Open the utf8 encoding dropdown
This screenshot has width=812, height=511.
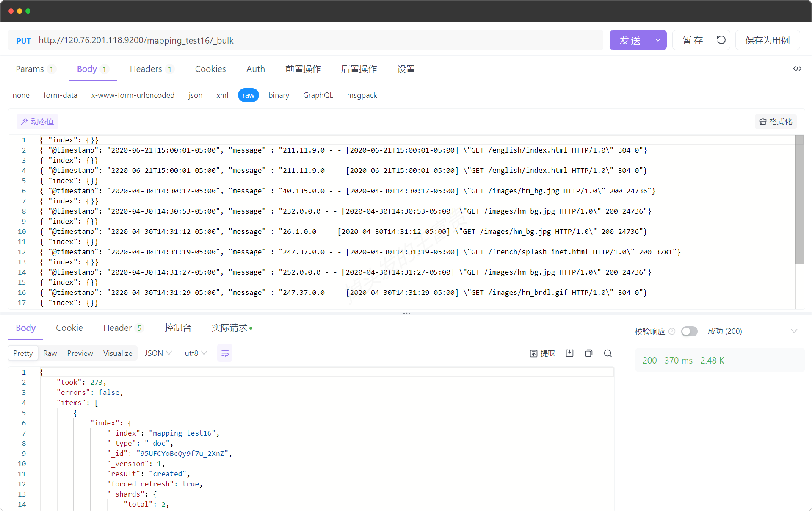[196, 353]
